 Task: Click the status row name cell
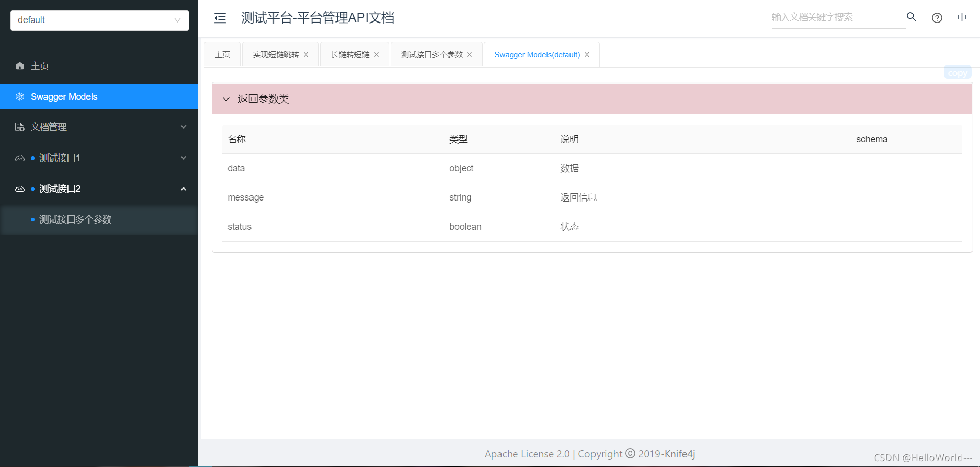click(240, 227)
